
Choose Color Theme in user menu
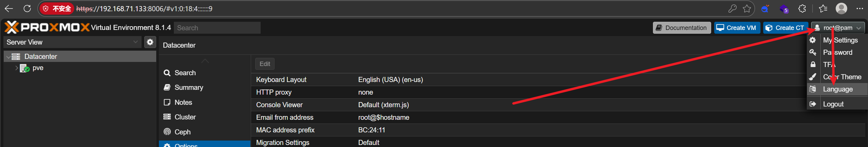tap(842, 77)
